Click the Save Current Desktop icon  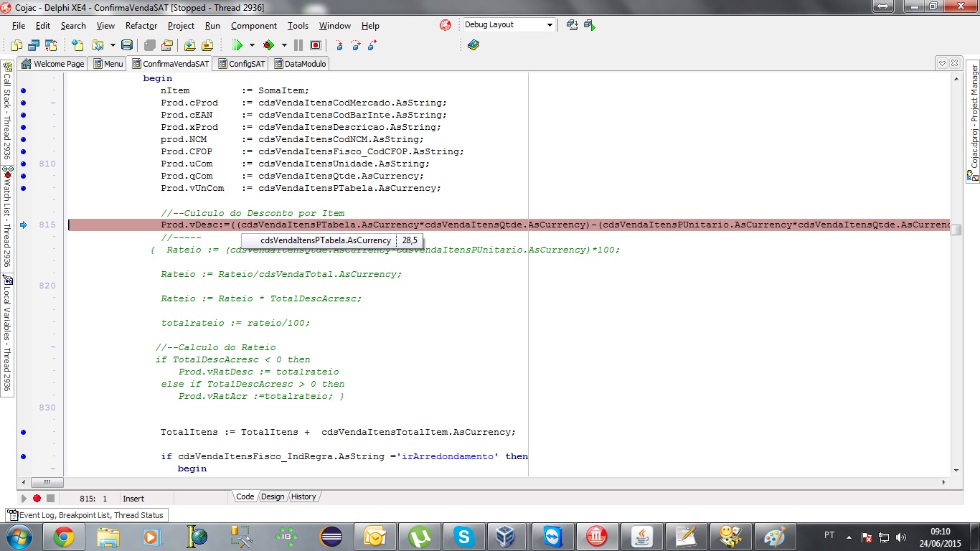[572, 25]
